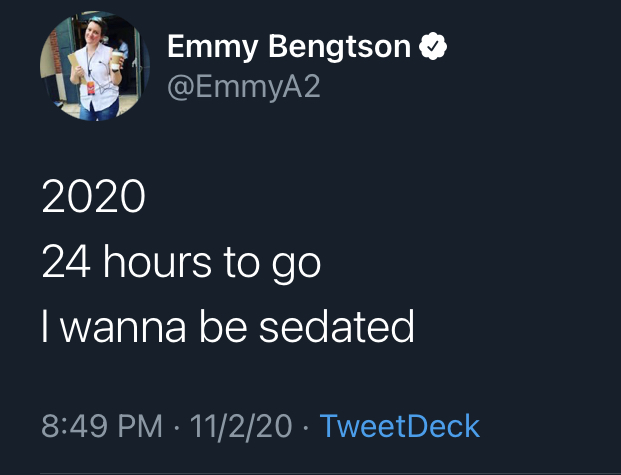Click the tweet line reading 2020
The height and width of the screenshot is (475, 621).
coord(93,197)
